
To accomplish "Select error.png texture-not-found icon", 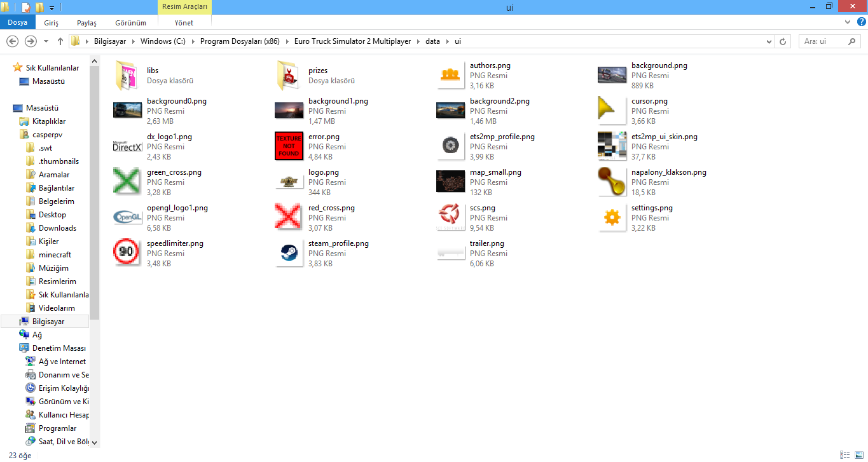I will click(289, 146).
